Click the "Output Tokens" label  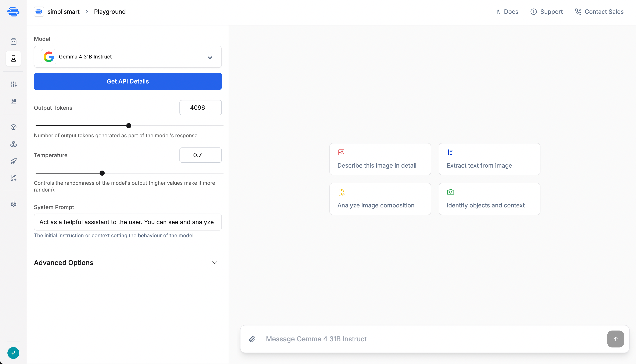(x=53, y=108)
